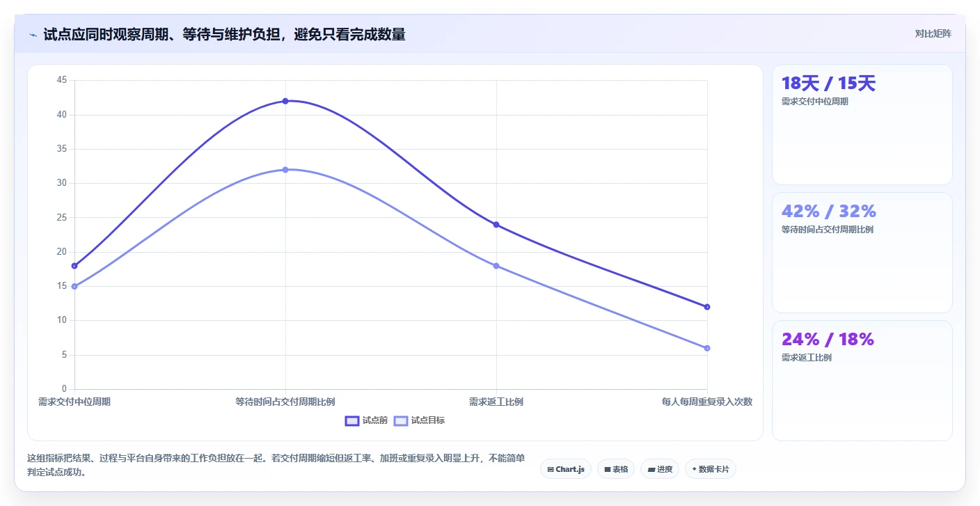Image resolution: width=980 pixels, height=506 pixels.
Task: Select the 进度 chip
Action: (x=660, y=469)
